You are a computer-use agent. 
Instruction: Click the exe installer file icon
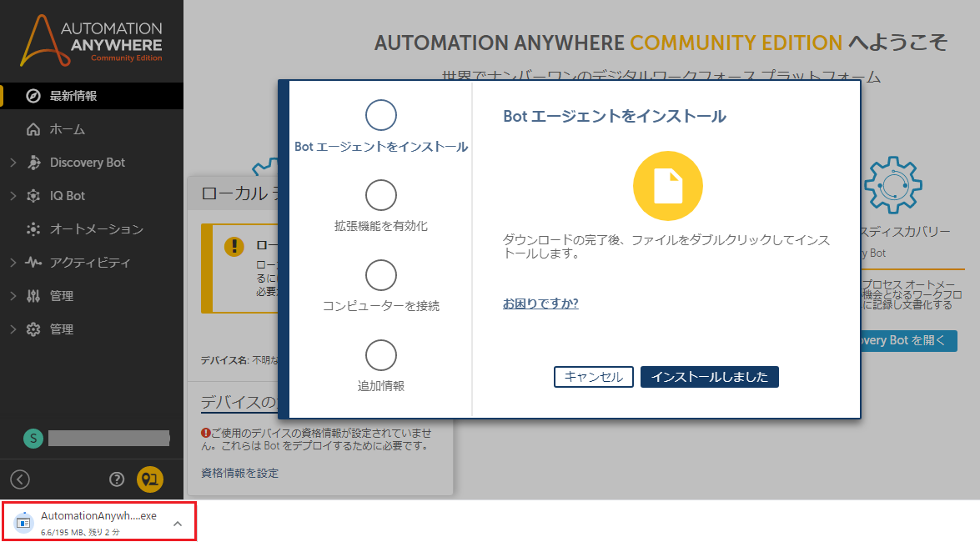(23, 523)
